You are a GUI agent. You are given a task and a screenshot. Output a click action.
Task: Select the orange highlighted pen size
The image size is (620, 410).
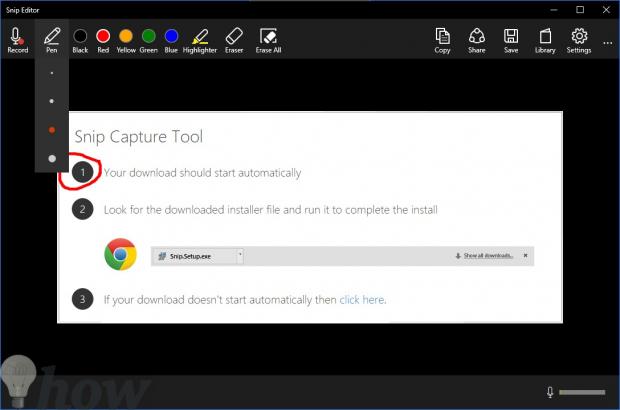pos(52,130)
